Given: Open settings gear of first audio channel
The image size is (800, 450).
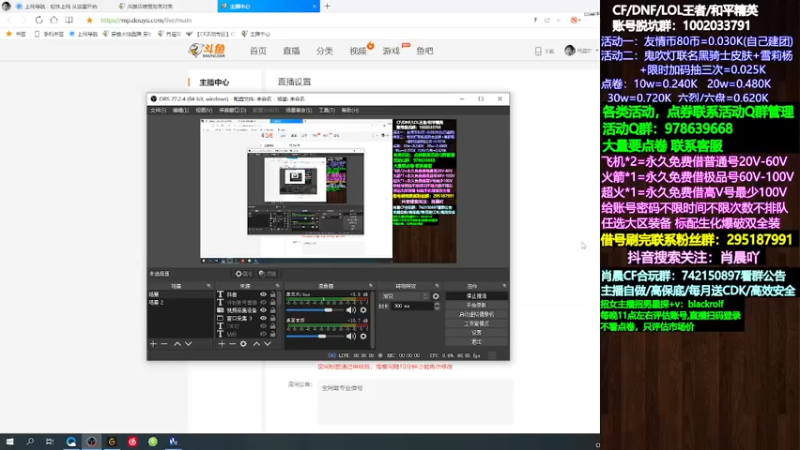Looking at the screenshot, I should (363, 310).
